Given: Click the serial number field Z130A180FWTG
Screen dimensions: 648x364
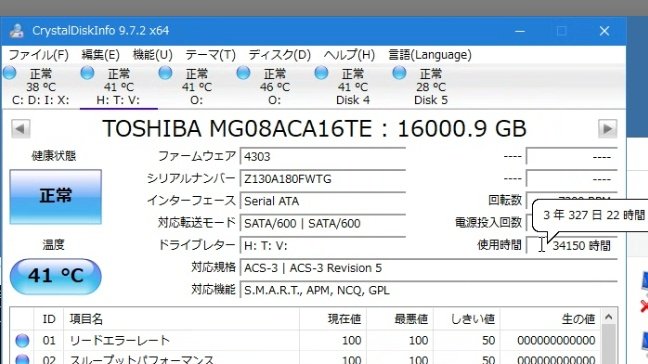Looking at the screenshot, I should pos(323,179).
